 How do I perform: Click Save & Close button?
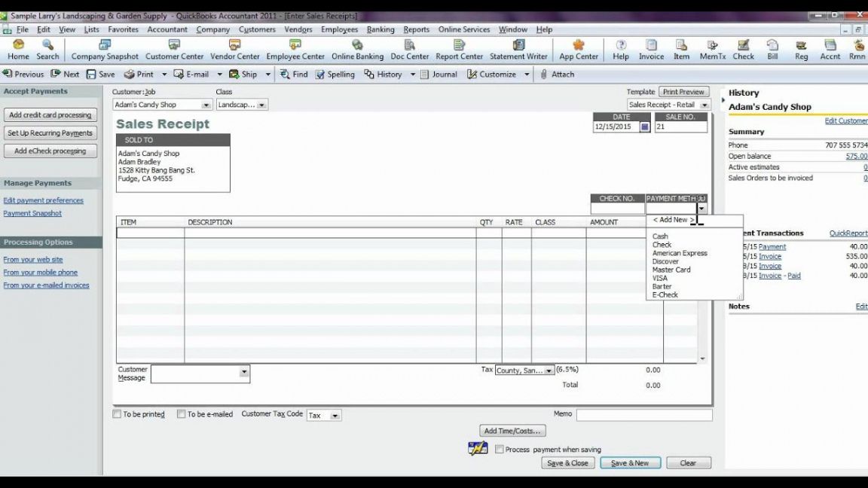[568, 463]
